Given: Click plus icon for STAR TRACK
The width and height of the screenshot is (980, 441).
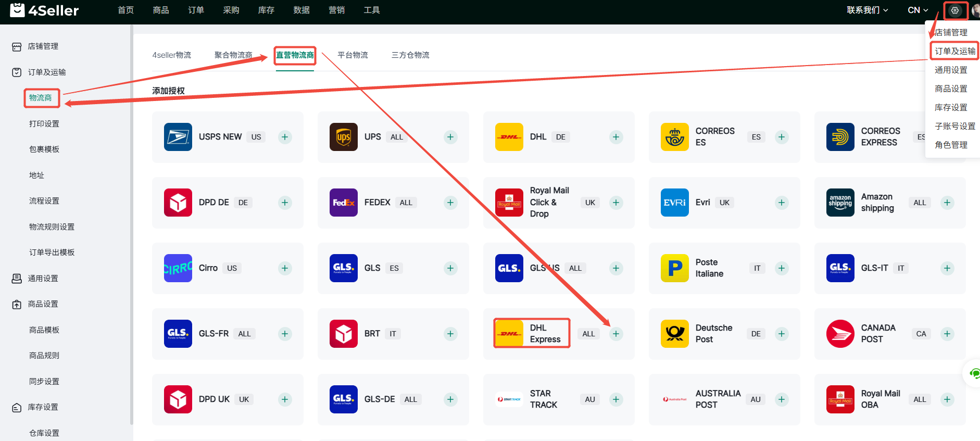Looking at the screenshot, I should [616, 399].
